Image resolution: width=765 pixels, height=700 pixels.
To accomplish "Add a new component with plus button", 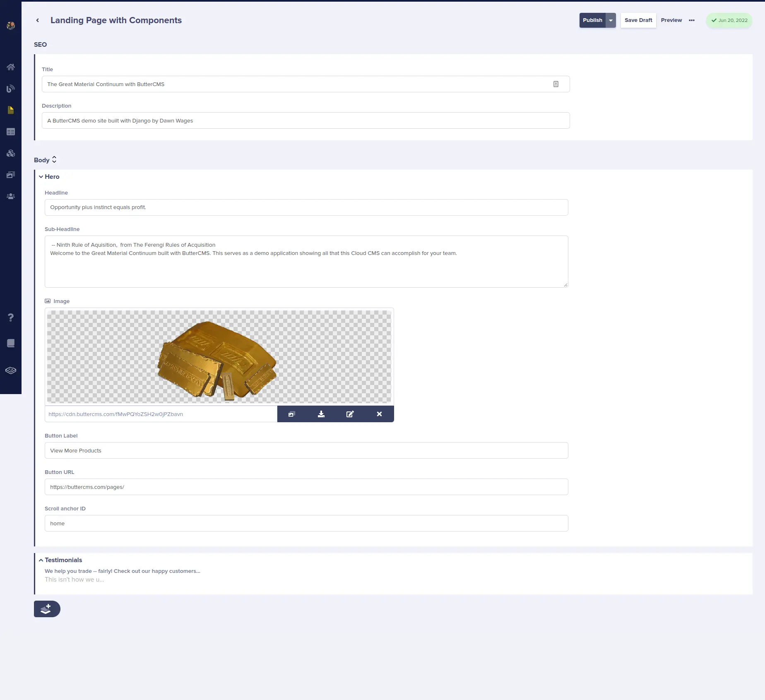I will tap(47, 609).
